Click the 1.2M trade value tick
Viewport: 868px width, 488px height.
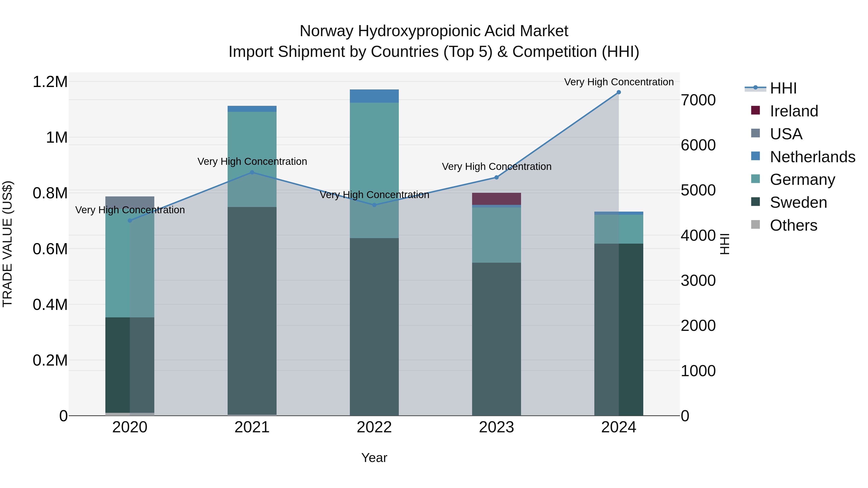pos(50,82)
